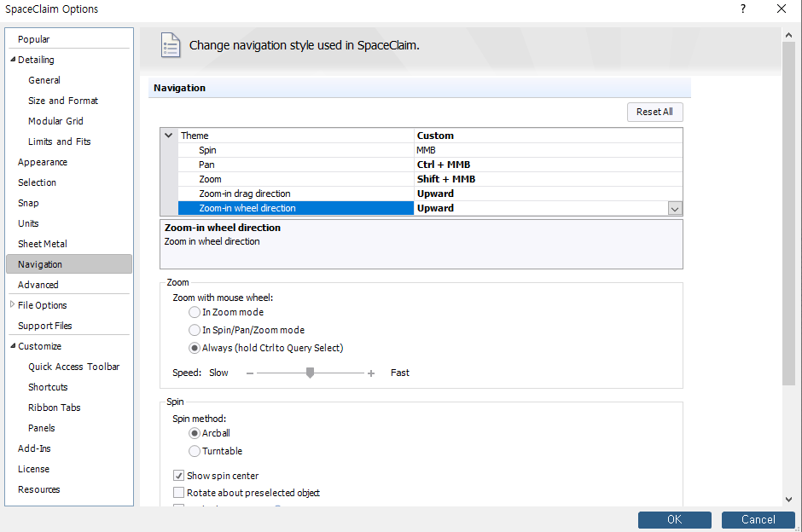Click the scrollbar up arrow
This screenshot has height=532, width=802.
point(788,35)
